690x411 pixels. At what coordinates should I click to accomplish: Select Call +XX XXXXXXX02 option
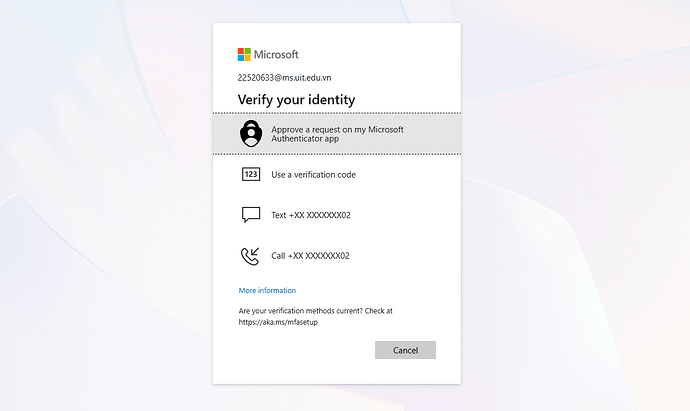337,256
